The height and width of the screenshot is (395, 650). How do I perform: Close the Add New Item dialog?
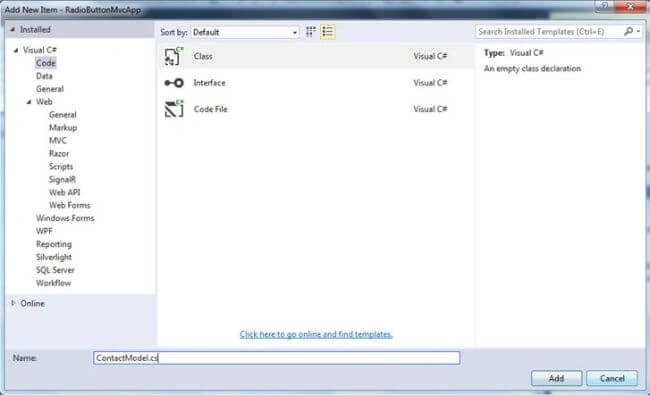point(631,6)
